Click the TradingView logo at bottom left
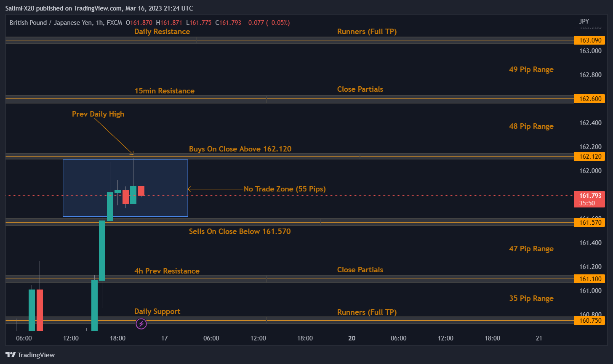 [x=30, y=355]
